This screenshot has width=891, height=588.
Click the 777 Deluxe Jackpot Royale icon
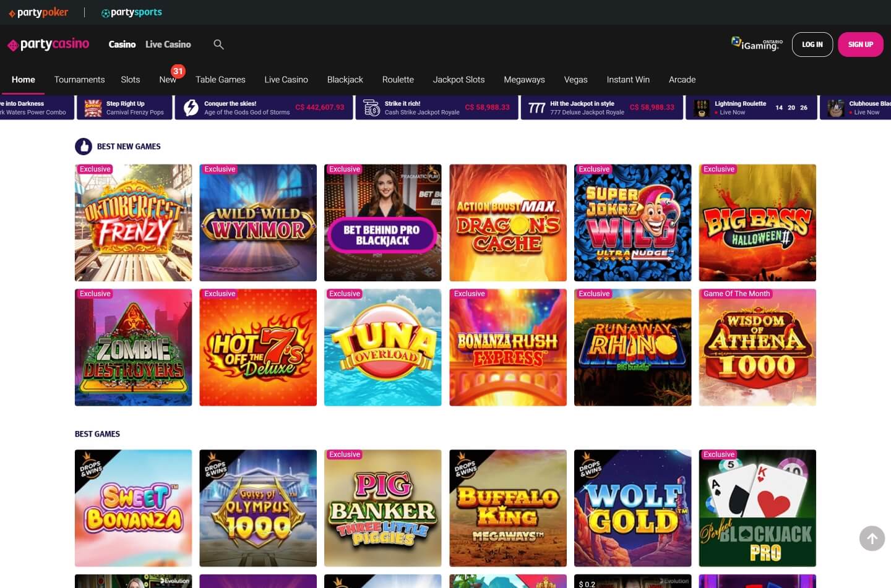(x=536, y=108)
